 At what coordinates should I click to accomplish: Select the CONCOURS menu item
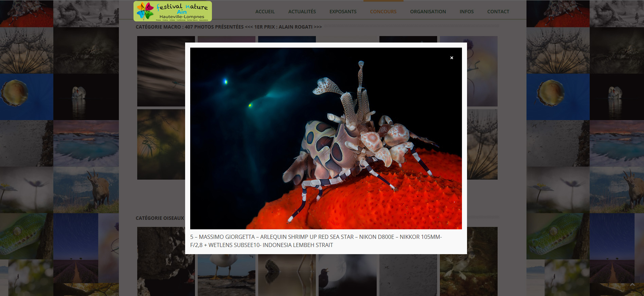[383, 12]
